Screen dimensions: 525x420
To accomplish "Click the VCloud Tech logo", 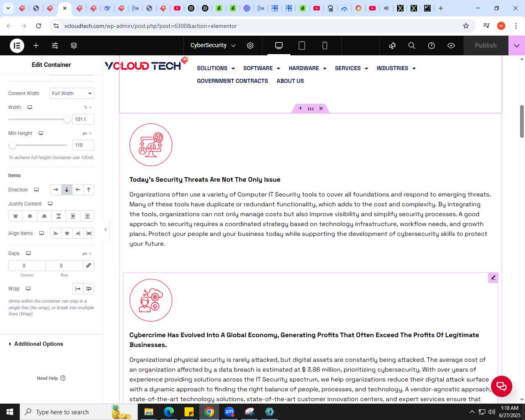I will (x=146, y=64).
